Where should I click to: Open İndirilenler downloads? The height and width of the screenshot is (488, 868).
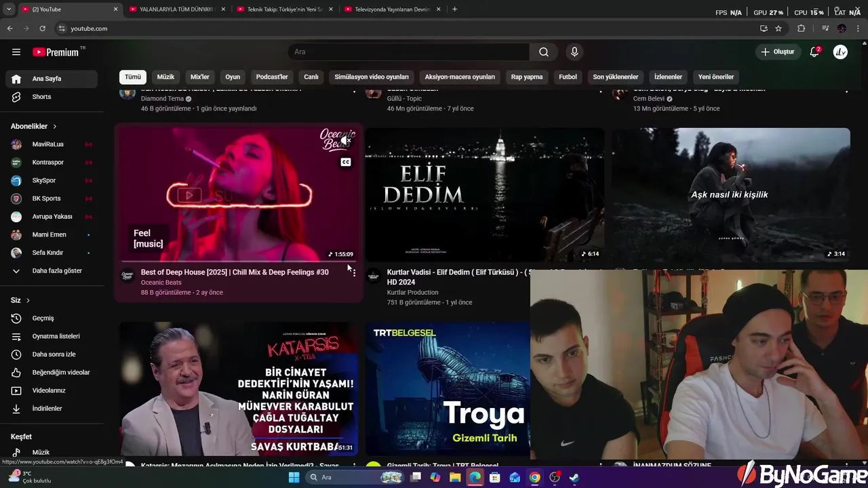[52, 409]
